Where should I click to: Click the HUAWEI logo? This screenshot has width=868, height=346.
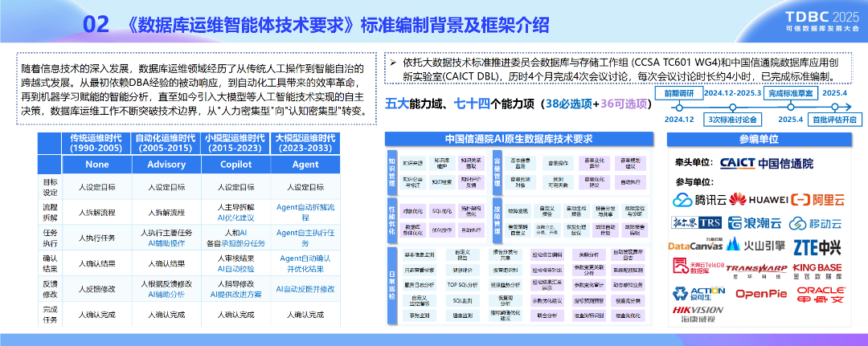(759, 200)
